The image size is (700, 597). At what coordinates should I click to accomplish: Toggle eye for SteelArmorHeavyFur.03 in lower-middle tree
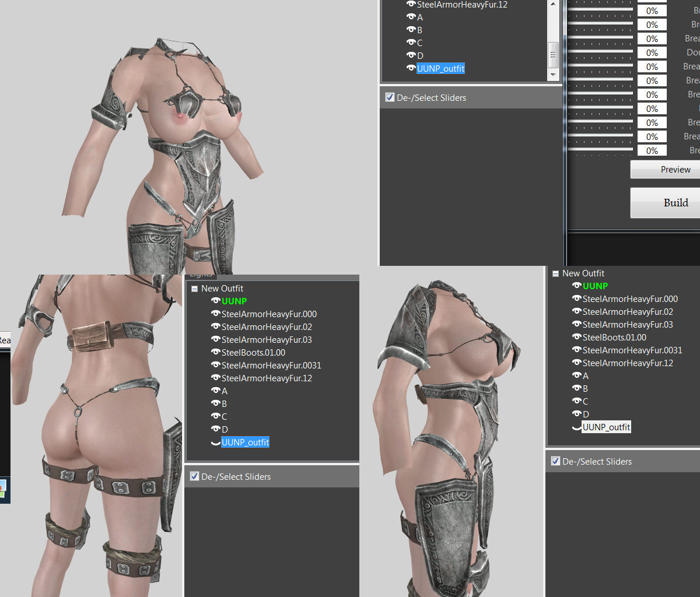pyautogui.click(x=216, y=340)
